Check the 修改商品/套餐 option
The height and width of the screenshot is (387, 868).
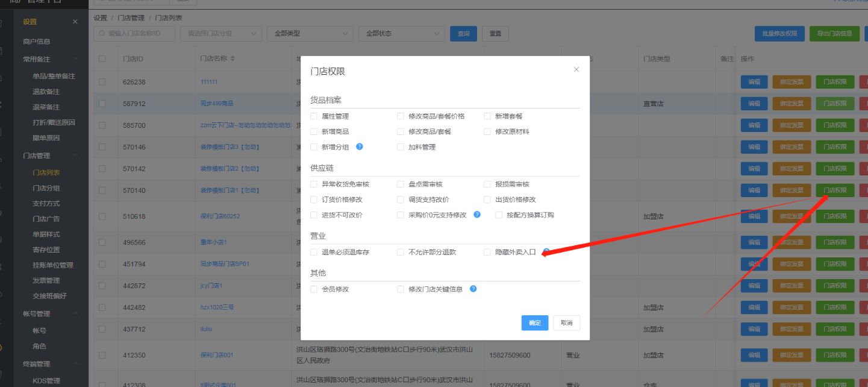(x=401, y=131)
